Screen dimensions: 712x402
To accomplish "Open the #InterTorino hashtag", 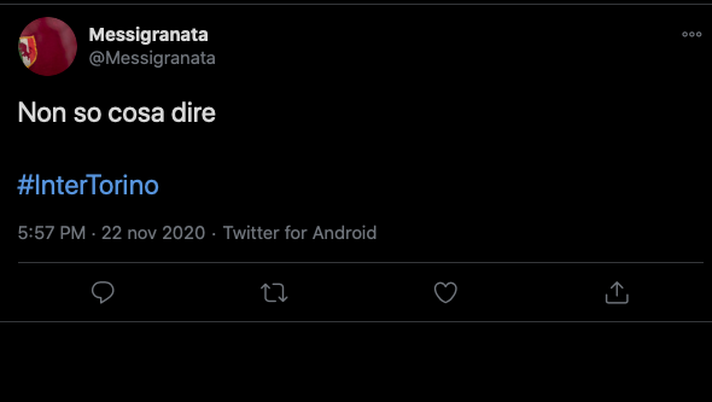I will tap(88, 185).
